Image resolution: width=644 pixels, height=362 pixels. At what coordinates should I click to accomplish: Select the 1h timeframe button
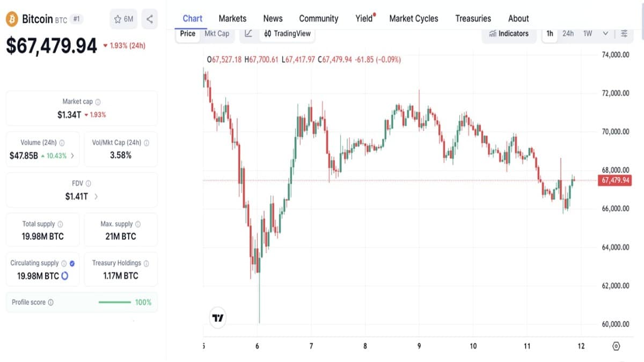[x=549, y=33]
